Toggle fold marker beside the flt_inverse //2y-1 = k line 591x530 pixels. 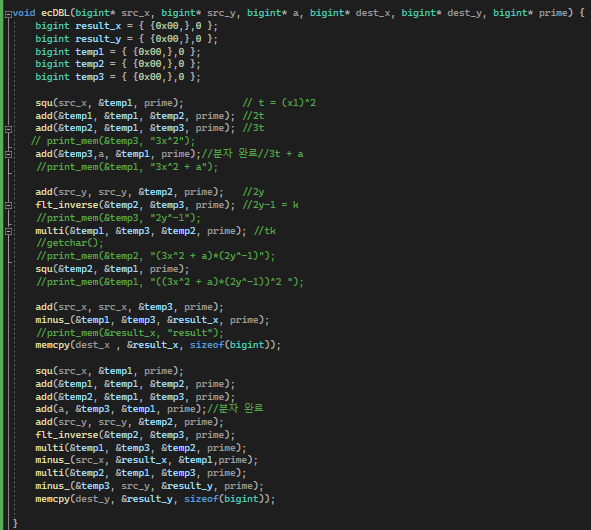[8, 205]
